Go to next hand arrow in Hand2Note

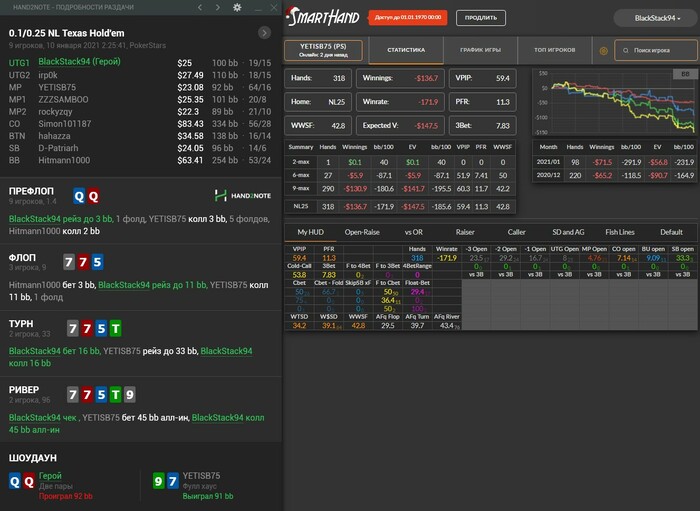point(217,7)
